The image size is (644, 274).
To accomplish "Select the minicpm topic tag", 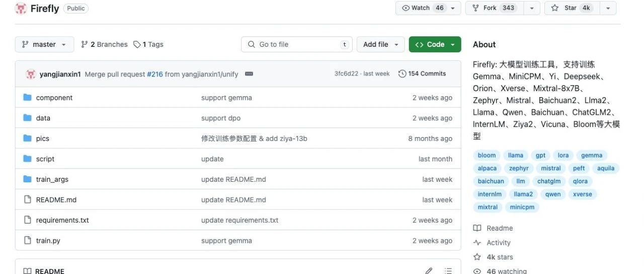I will [x=522, y=207].
